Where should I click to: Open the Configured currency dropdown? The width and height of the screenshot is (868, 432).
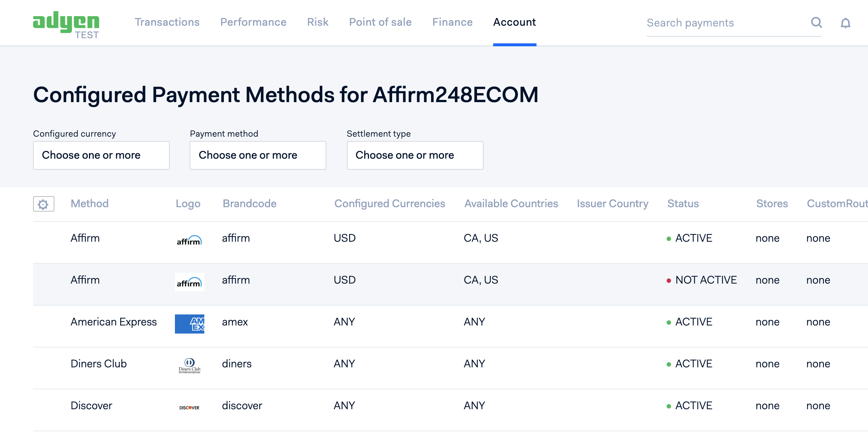pyautogui.click(x=101, y=155)
